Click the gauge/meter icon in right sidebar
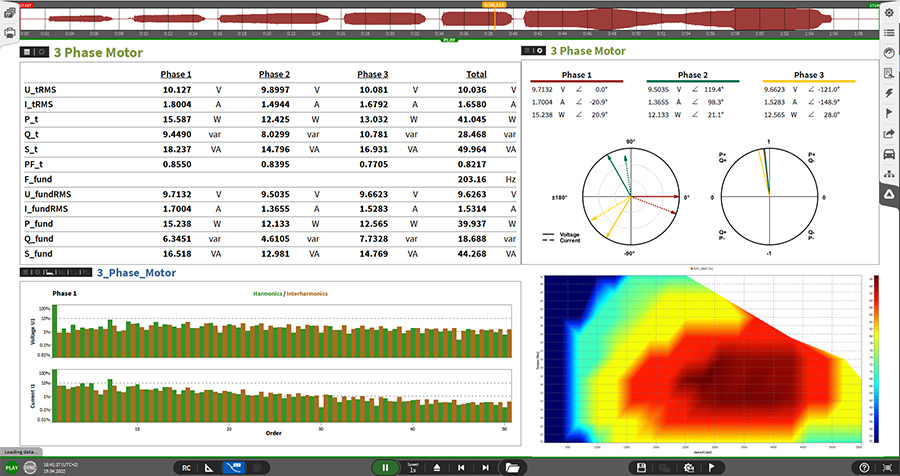 pos(888,52)
